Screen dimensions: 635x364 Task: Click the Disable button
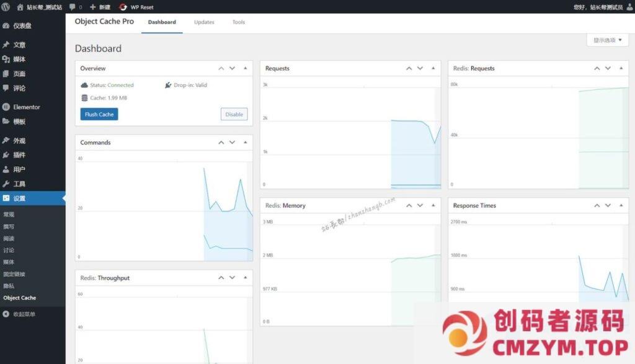pos(234,114)
